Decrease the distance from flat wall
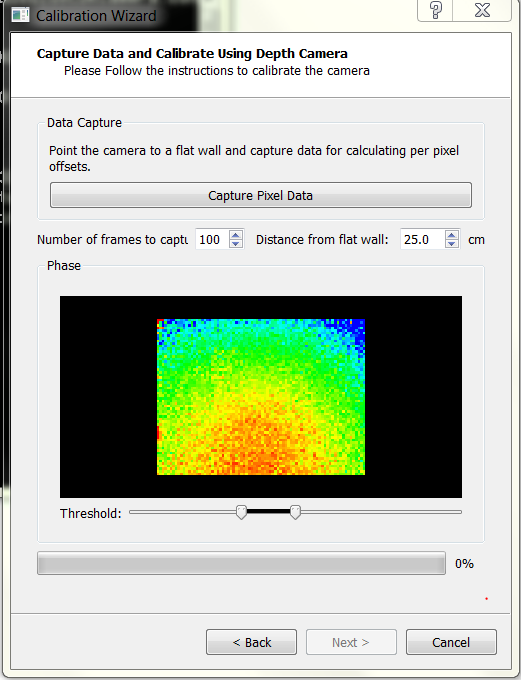Screen dimensions: 521x680 (x=452, y=244)
